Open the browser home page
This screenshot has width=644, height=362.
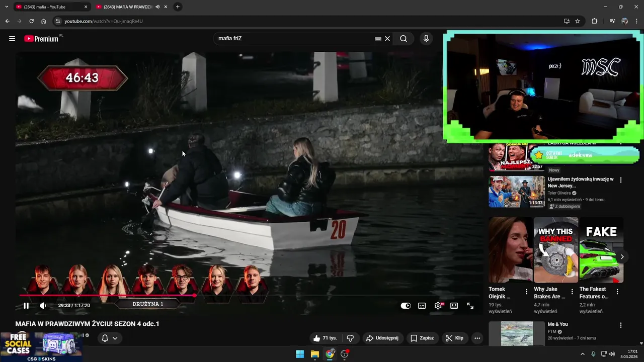44,21
